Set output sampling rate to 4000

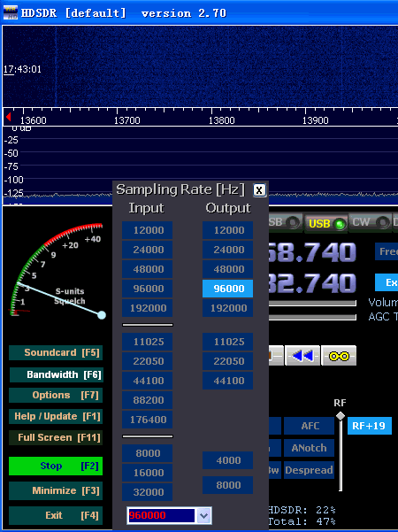228,460
